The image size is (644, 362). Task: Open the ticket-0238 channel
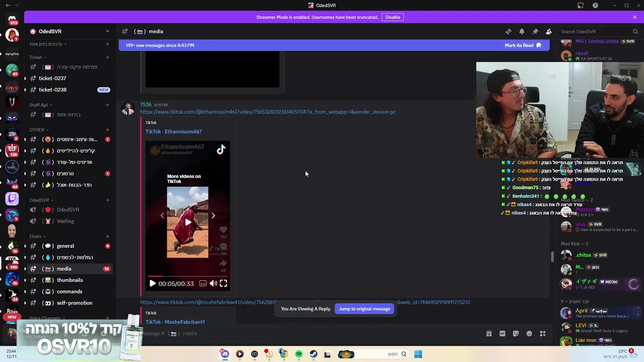69,89
